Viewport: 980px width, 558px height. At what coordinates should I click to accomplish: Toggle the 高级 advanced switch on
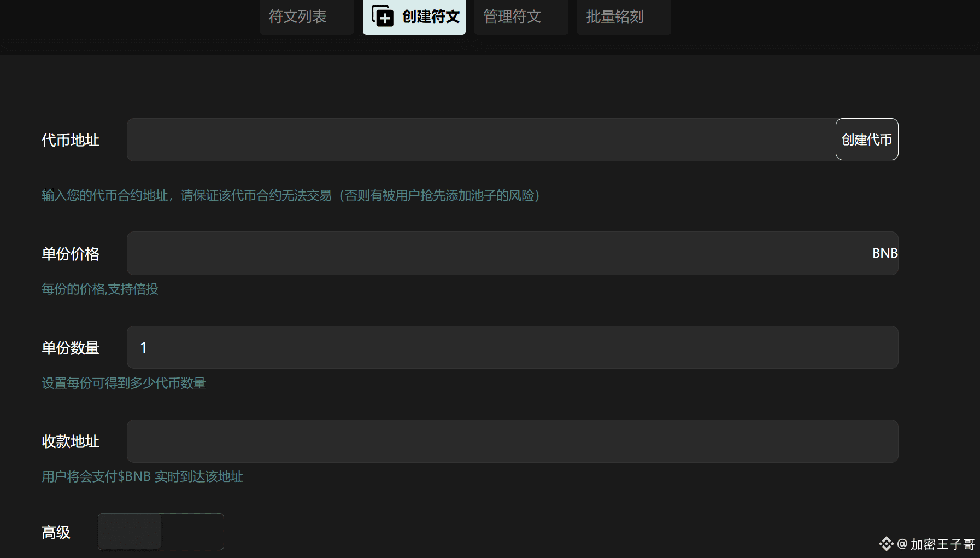tap(161, 531)
